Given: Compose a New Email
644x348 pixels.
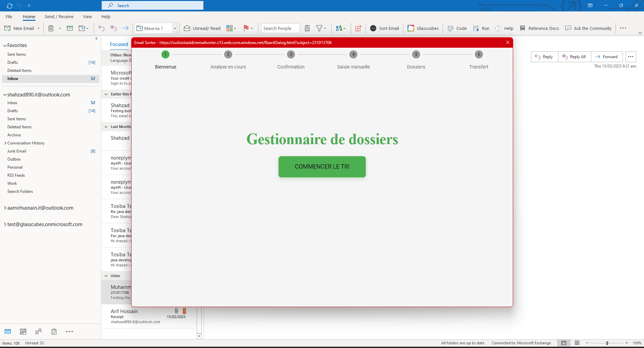Looking at the screenshot, I should coord(19,28).
